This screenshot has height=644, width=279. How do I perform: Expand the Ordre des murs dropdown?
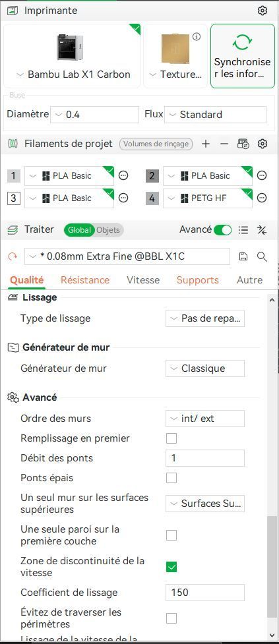coord(205,419)
